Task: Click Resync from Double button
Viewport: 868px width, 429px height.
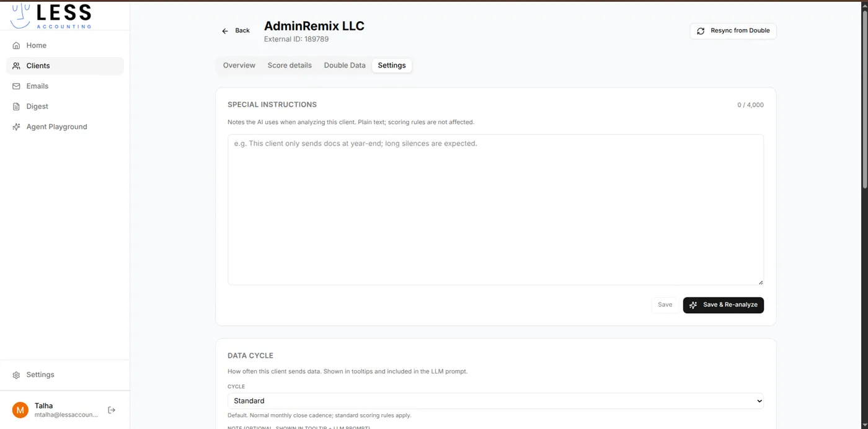Action: coord(733,31)
